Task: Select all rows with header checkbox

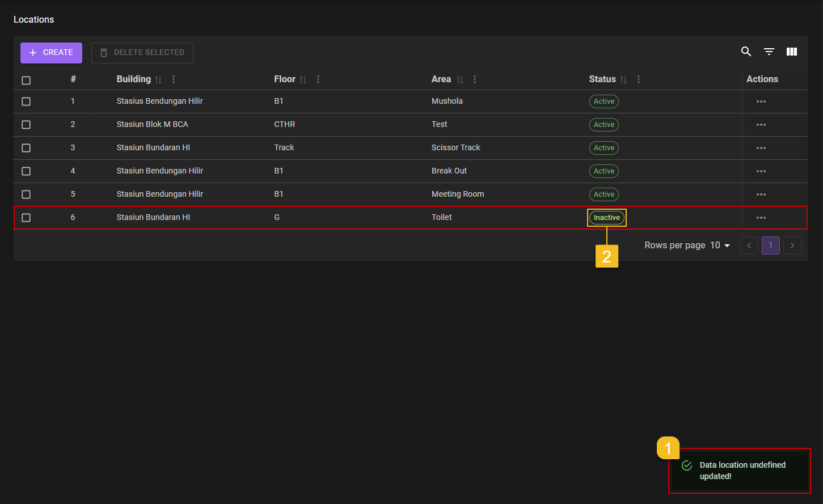Action: point(26,80)
